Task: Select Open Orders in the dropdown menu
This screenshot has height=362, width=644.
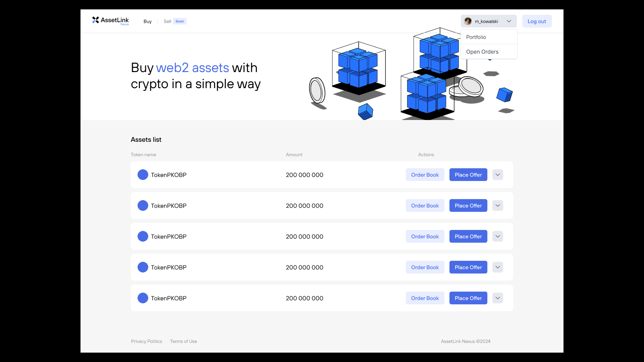Action: point(482,52)
